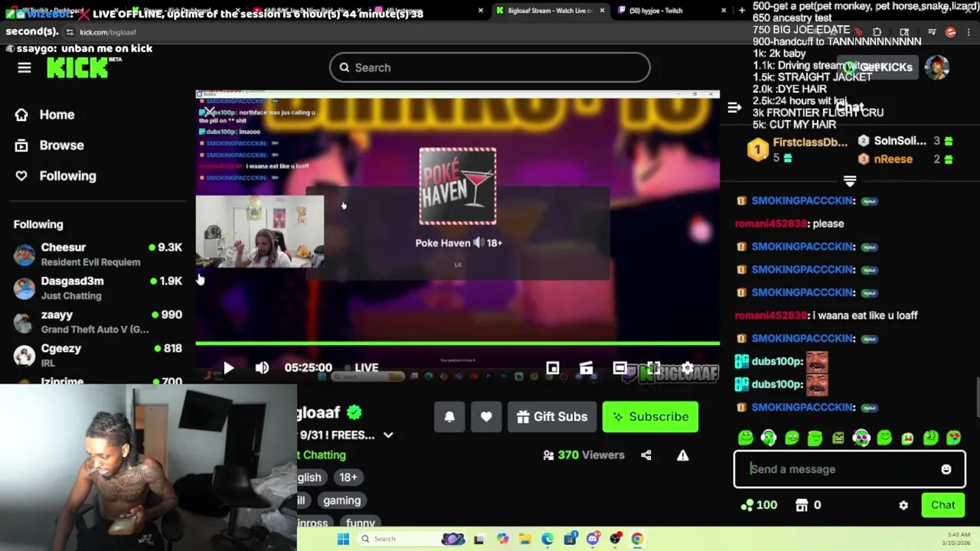This screenshot has height=551, width=980.
Task: Open Cheesur's followed channel
Action: pyautogui.click(x=97, y=254)
